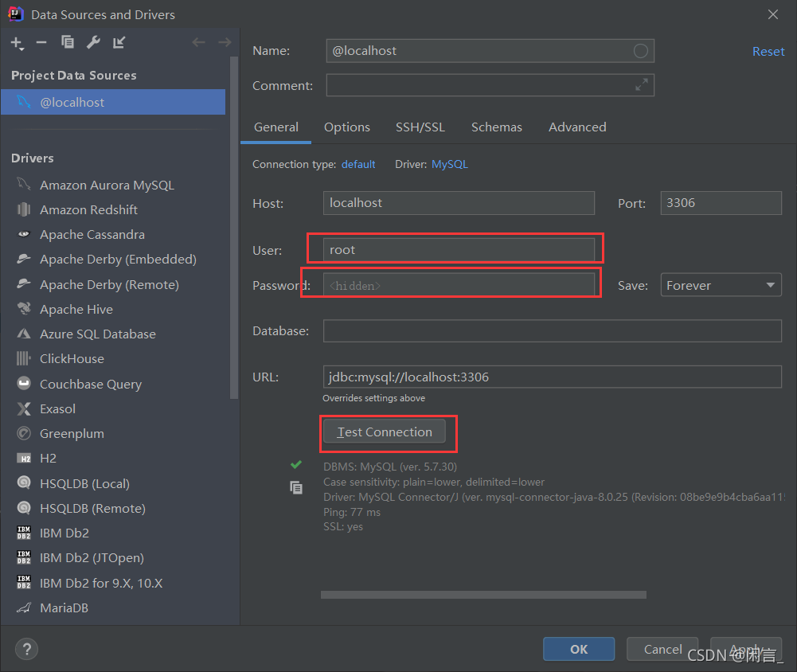This screenshot has width=797, height=672.
Task: Click the Test Connection button
Action: [385, 432]
